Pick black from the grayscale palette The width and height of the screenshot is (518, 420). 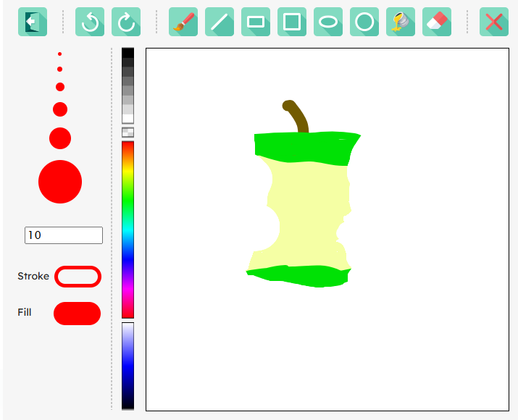[x=128, y=53]
